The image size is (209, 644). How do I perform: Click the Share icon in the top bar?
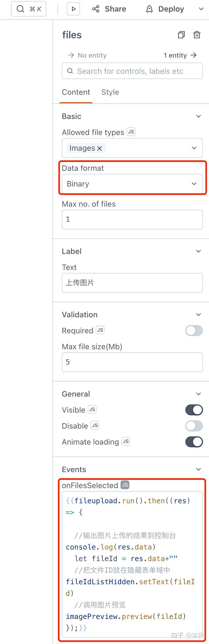[95, 9]
